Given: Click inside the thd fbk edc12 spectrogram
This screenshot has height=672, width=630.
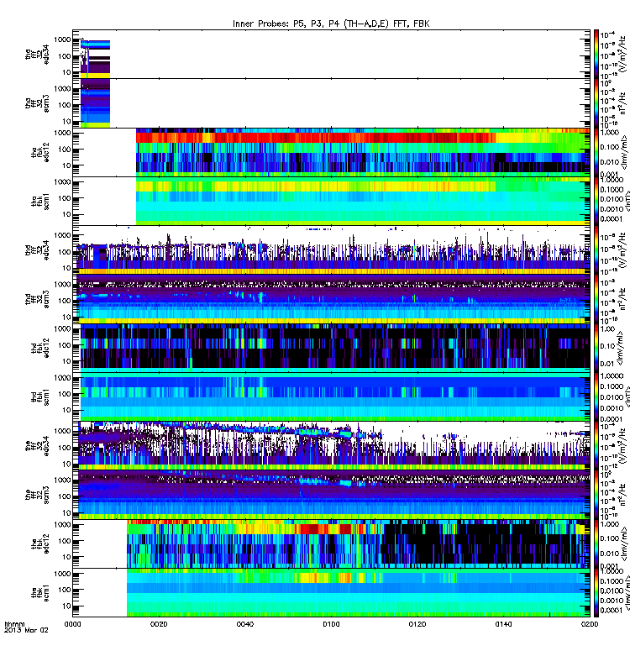Looking at the screenshot, I should pos(335,348).
